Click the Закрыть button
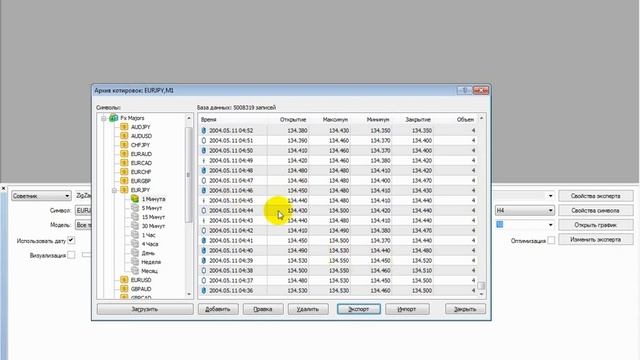Screen dimensions: 640x360 (465, 309)
